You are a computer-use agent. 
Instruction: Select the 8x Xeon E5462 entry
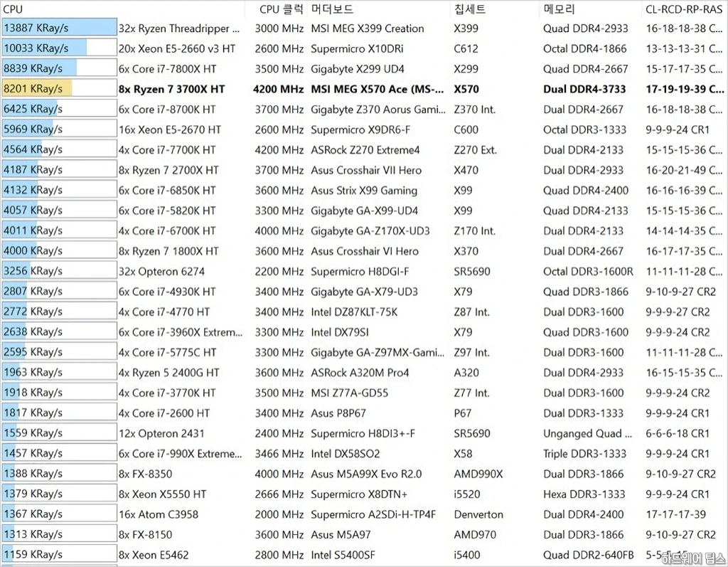pos(154,555)
